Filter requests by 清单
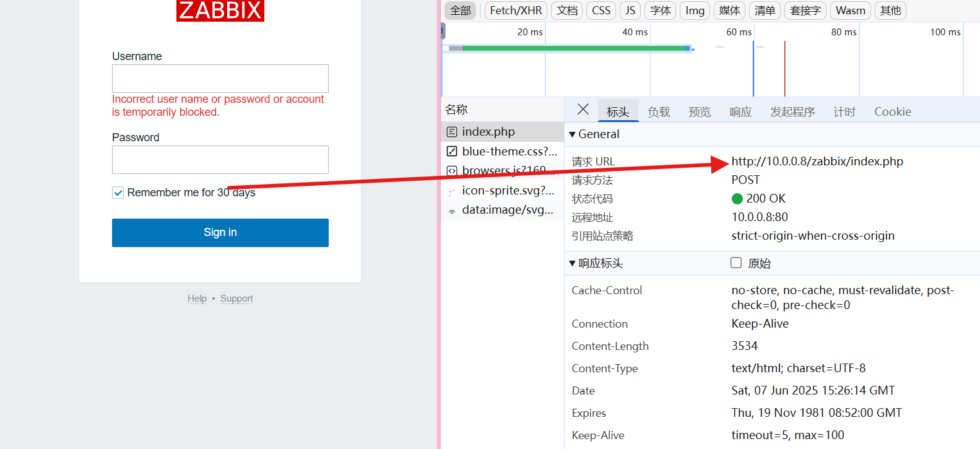 click(x=765, y=11)
